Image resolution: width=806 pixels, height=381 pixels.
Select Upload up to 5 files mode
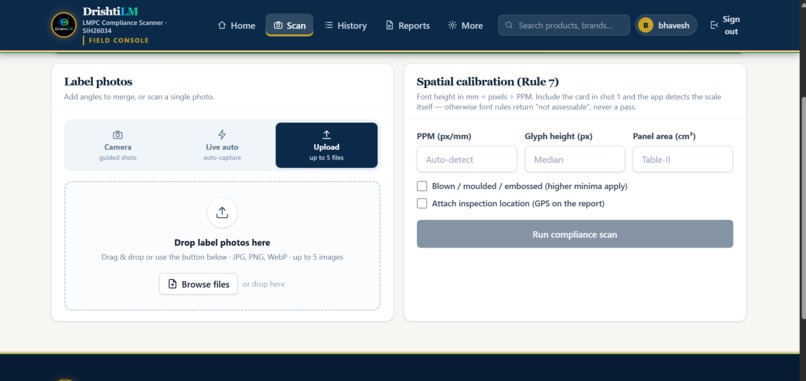click(326, 146)
